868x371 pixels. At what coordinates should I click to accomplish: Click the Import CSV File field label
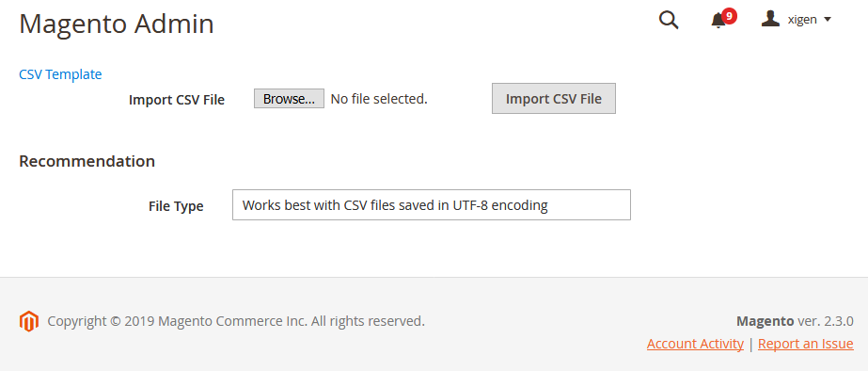(177, 100)
